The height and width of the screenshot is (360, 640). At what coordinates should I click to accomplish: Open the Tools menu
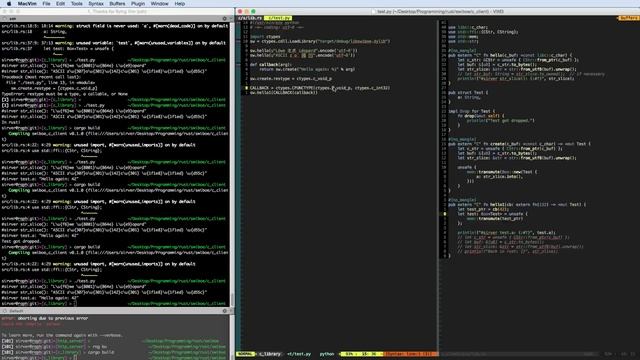[77, 4]
